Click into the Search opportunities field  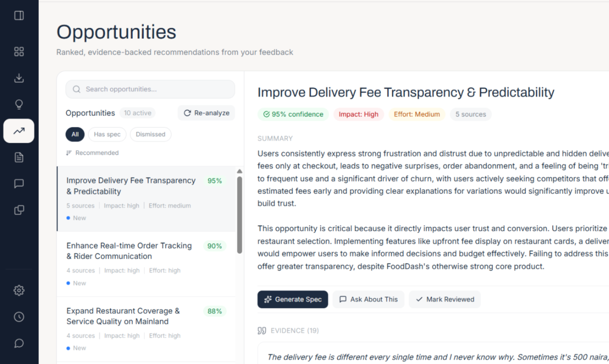click(x=150, y=89)
